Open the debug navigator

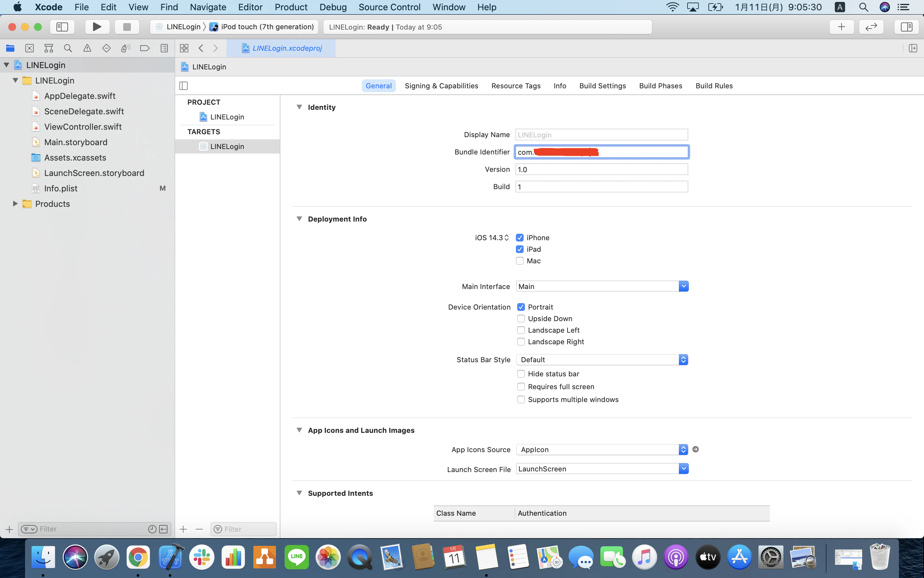click(x=126, y=48)
